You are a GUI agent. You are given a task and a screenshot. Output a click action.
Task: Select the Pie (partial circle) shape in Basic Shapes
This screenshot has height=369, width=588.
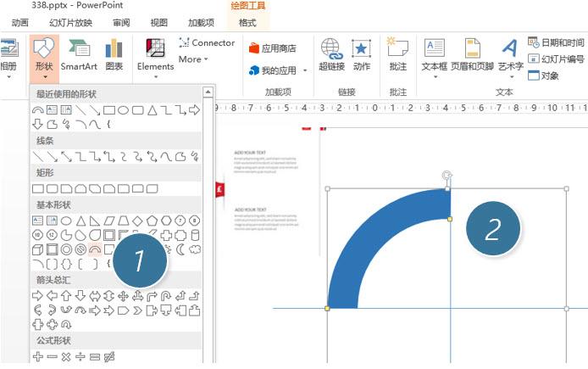(66, 235)
